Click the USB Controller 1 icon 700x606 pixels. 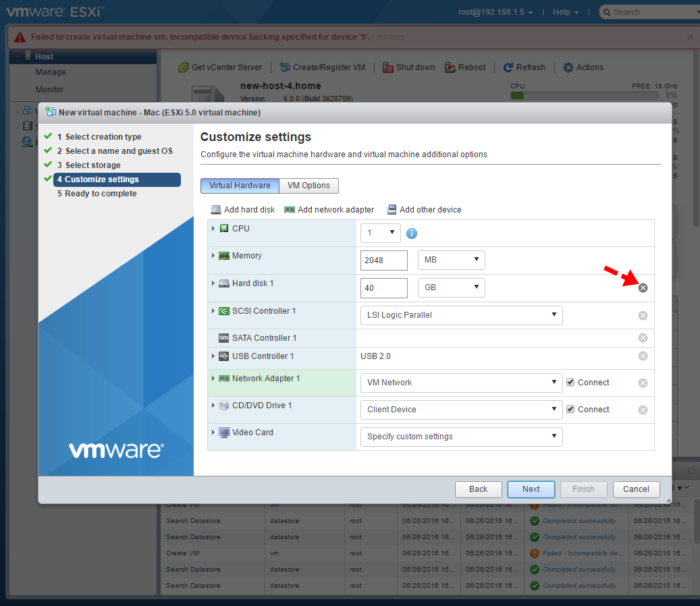pos(224,356)
